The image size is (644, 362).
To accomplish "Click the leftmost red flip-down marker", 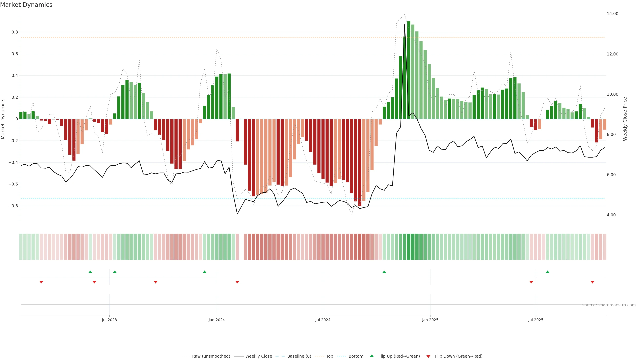I will tap(41, 282).
